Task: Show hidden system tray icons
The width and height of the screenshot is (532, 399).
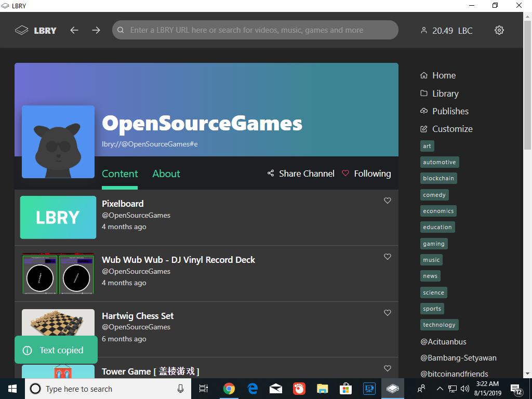Action: (440, 389)
